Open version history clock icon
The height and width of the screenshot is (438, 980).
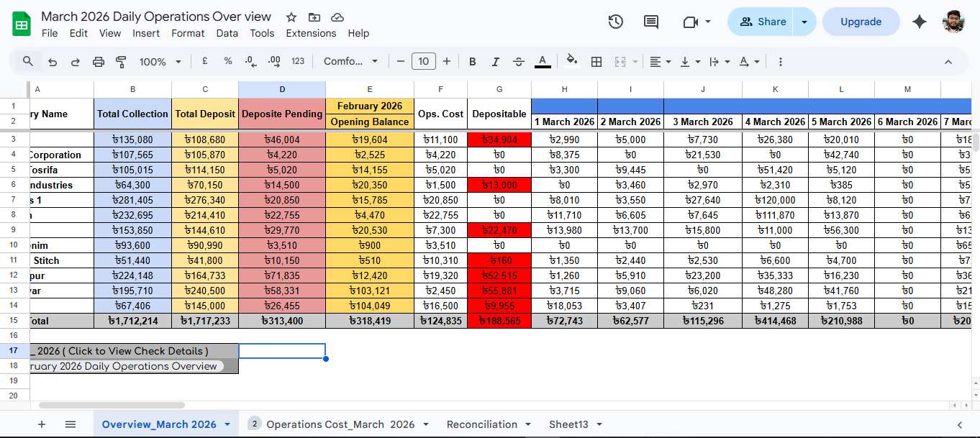click(x=615, y=22)
